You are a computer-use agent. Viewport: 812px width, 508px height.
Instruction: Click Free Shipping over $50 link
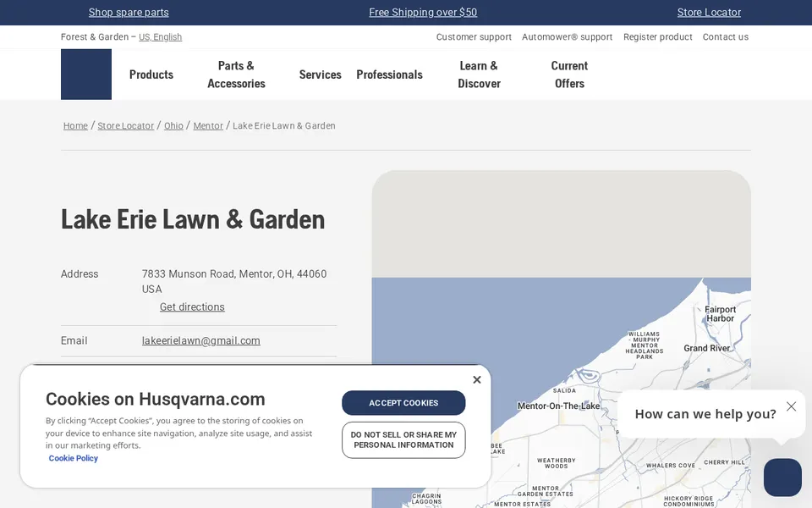point(423,13)
